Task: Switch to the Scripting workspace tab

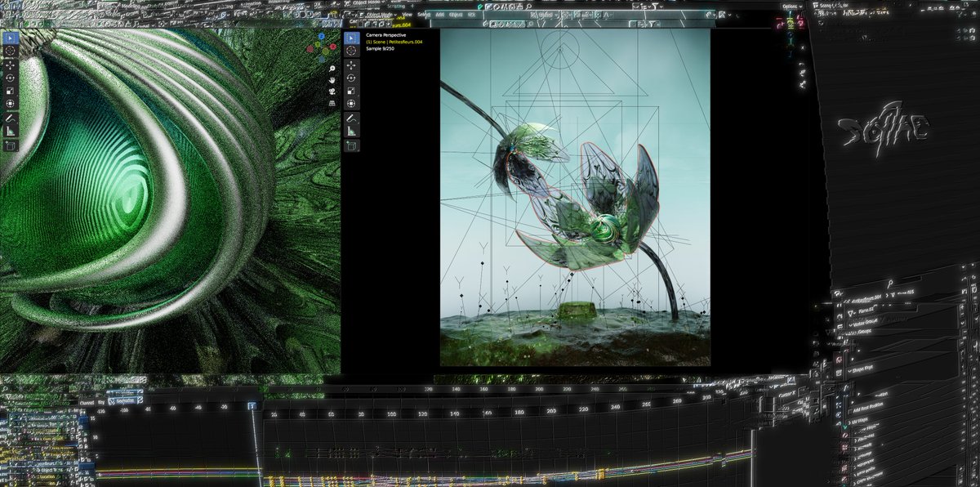Action: pyautogui.click(x=396, y=6)
